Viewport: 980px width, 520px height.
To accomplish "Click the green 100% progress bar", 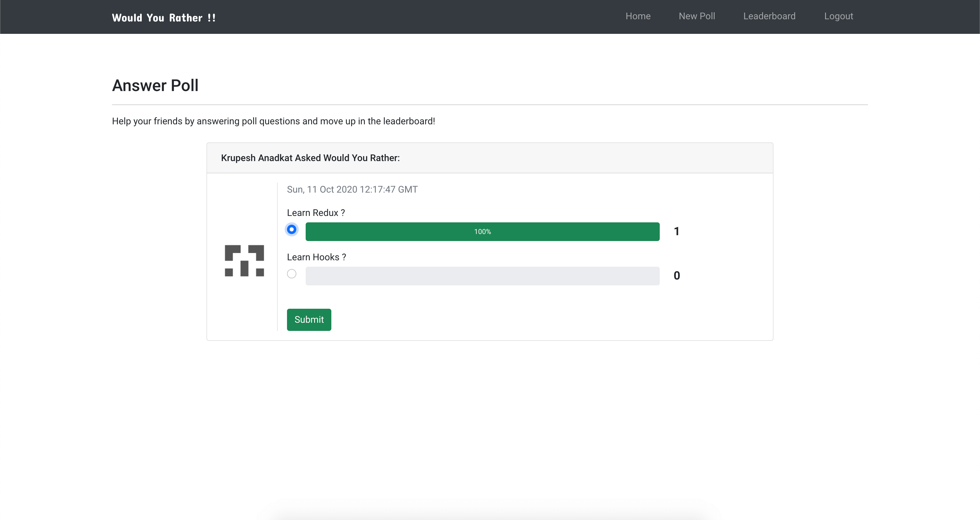I will pos(380,231).
